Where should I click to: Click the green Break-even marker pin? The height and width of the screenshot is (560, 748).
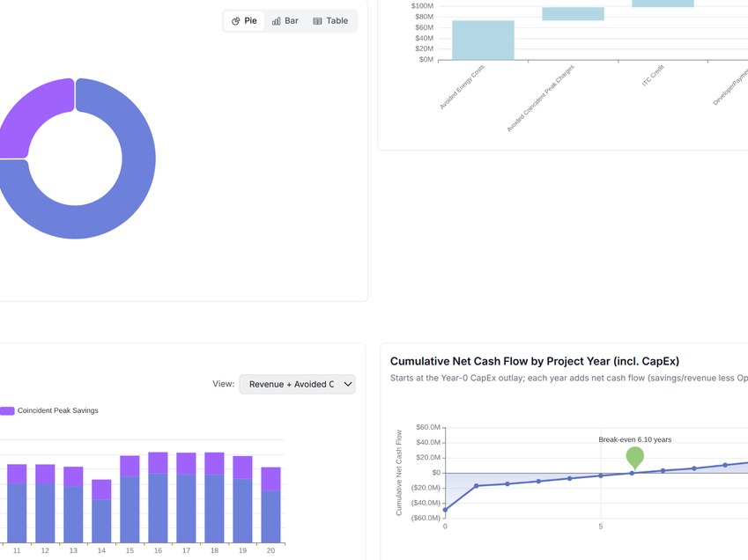click(635, 458)
